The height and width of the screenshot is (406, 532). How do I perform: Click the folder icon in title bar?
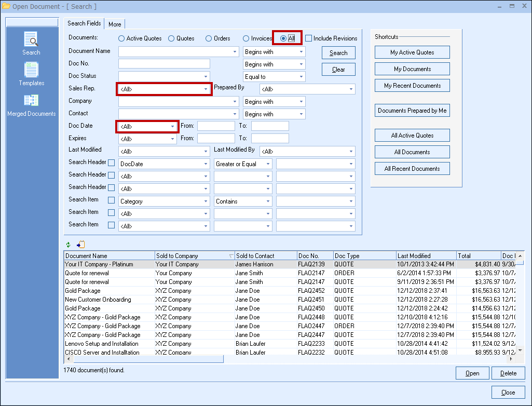click(x=6, y=6)
